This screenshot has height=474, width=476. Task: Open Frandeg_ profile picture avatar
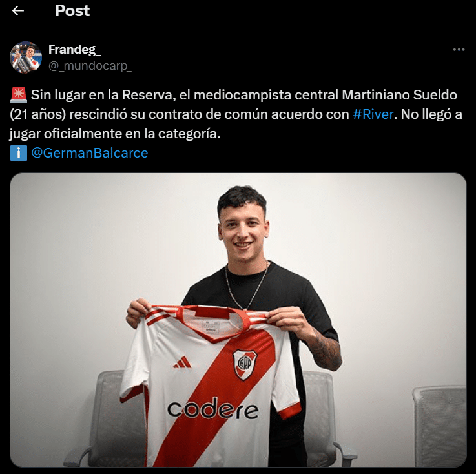[x=26, y=57]
